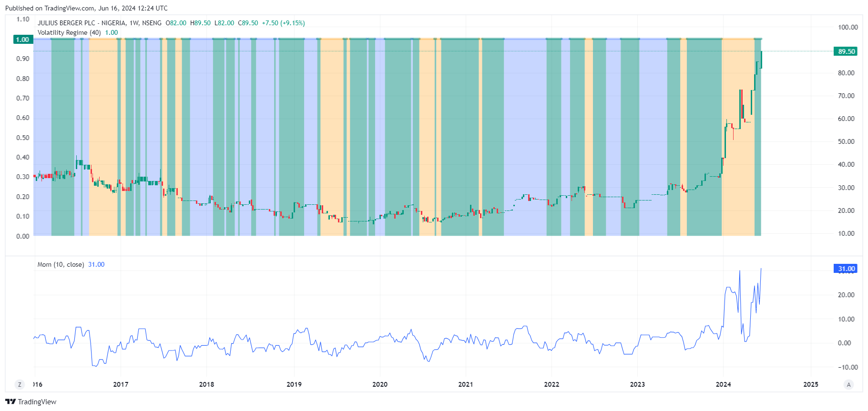Click the 2025 label on time axis
868x411 pixels.
tap(811, 384)
